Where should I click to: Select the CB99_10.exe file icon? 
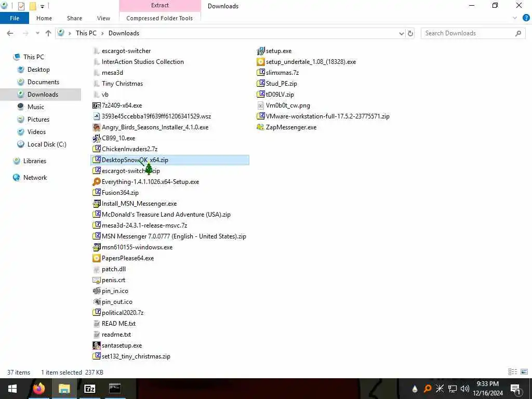(x=96, y=138)
